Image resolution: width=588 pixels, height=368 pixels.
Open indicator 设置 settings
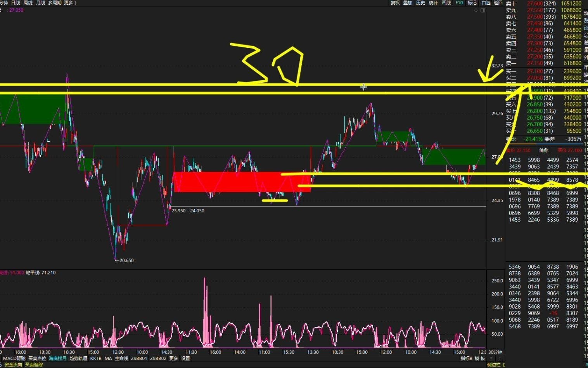pyautogui.click(x=186, y=358)
